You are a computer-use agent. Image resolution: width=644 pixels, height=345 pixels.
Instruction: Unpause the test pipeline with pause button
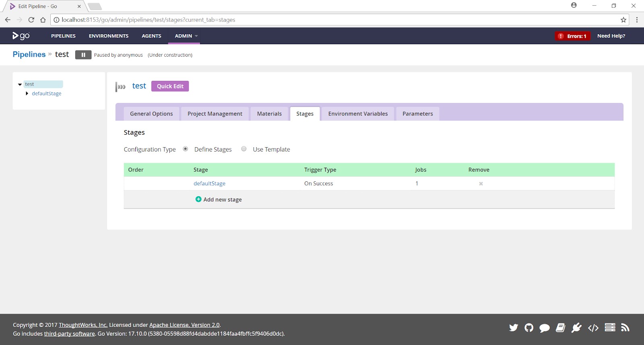83,55
